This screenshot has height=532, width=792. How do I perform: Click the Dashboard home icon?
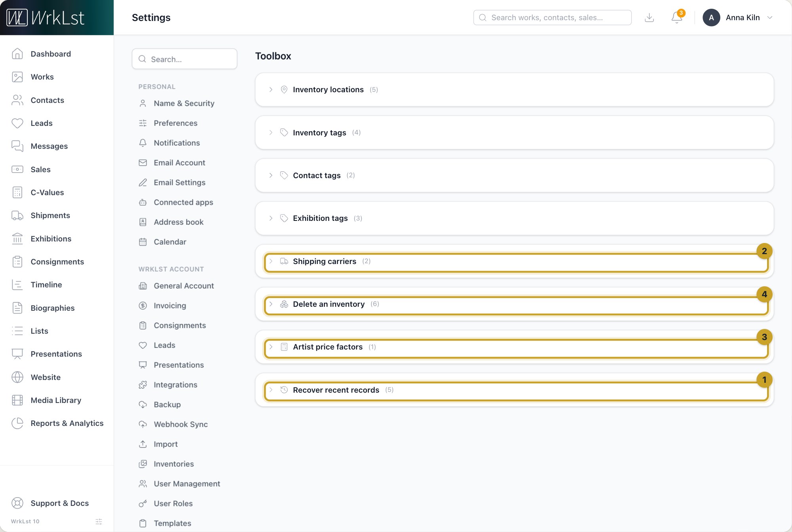[17, 54]
